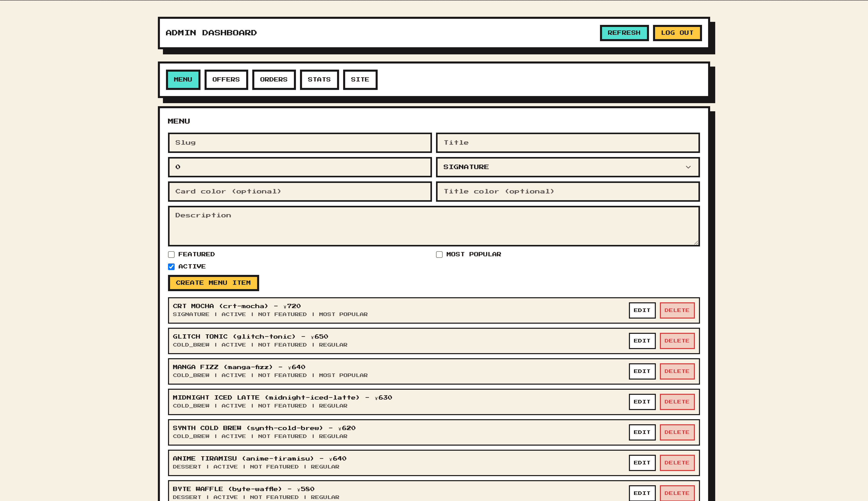Viewport: 868px width, 501px height.
Task: Edit the Manga Fizz entry
Action: (642, 371)
